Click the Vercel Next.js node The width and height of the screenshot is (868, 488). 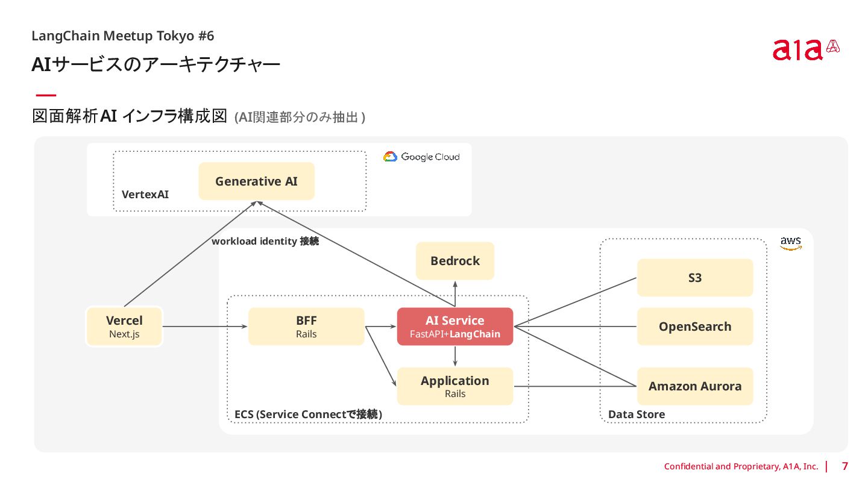124,326
